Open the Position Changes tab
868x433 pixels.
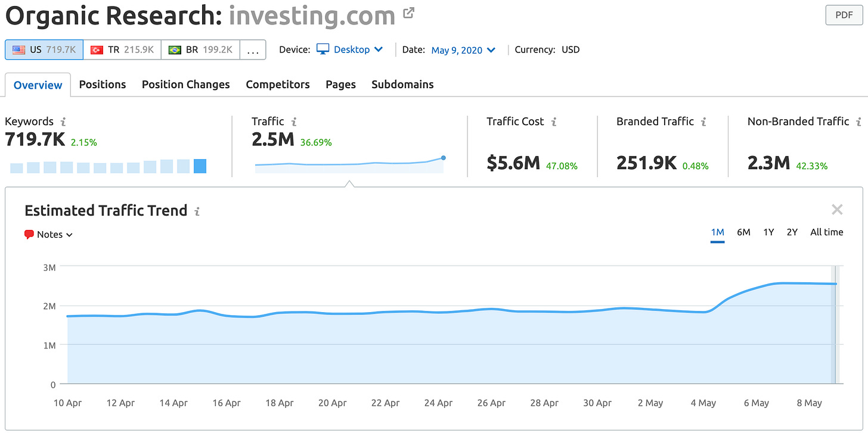(186, 85)
